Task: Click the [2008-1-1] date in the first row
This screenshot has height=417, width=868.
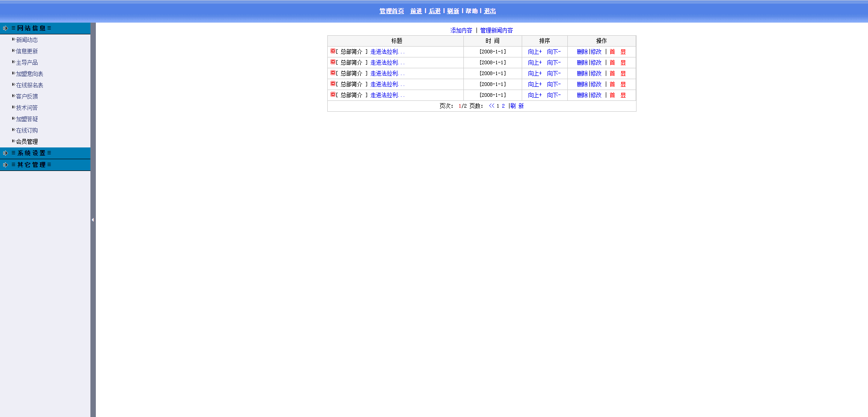Action: click(x=493, y=52)
